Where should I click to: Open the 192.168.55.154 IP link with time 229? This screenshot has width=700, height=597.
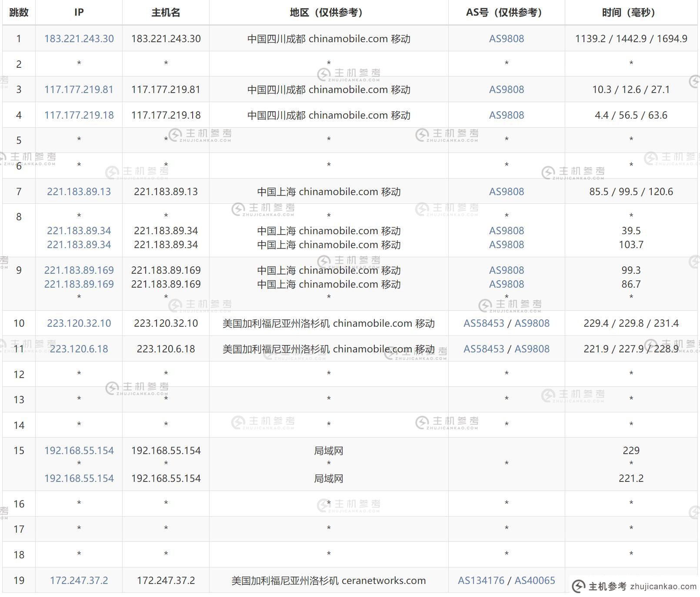tap(79, 451)
